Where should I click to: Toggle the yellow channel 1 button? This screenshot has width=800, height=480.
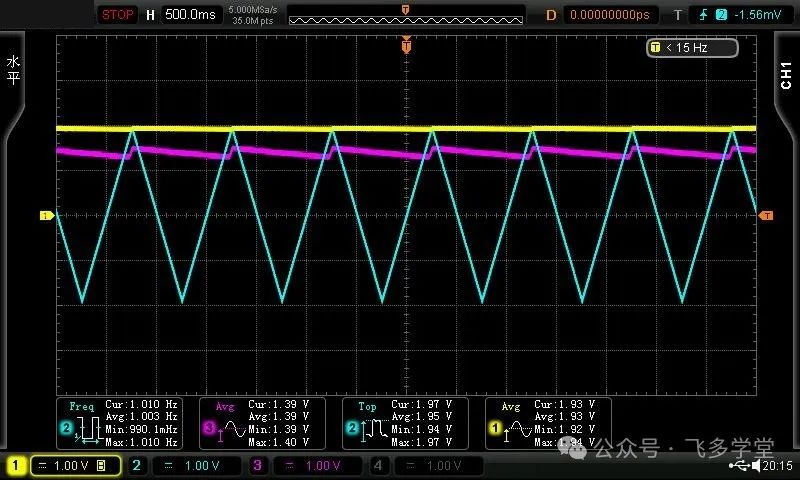15,465
